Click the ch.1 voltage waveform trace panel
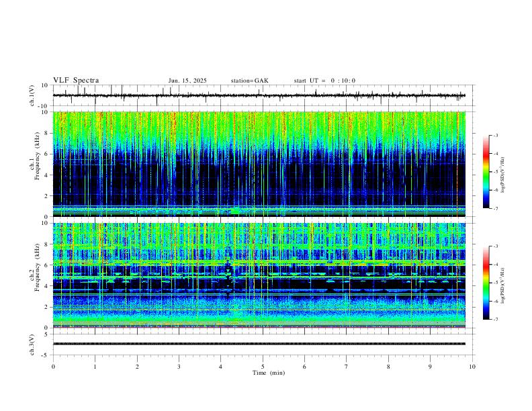 263,95
